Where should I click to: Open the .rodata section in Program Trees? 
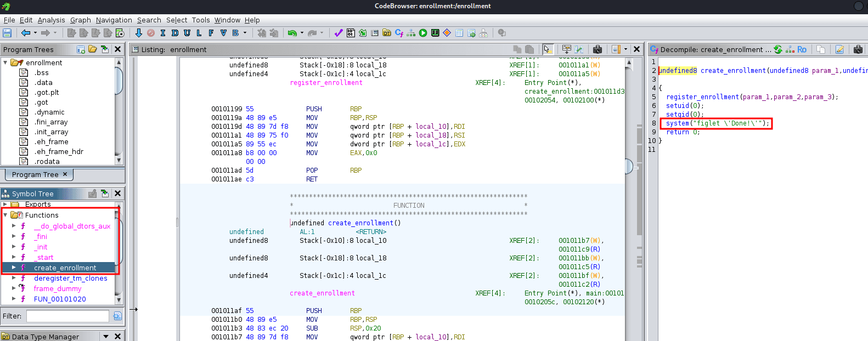(47, 161)
